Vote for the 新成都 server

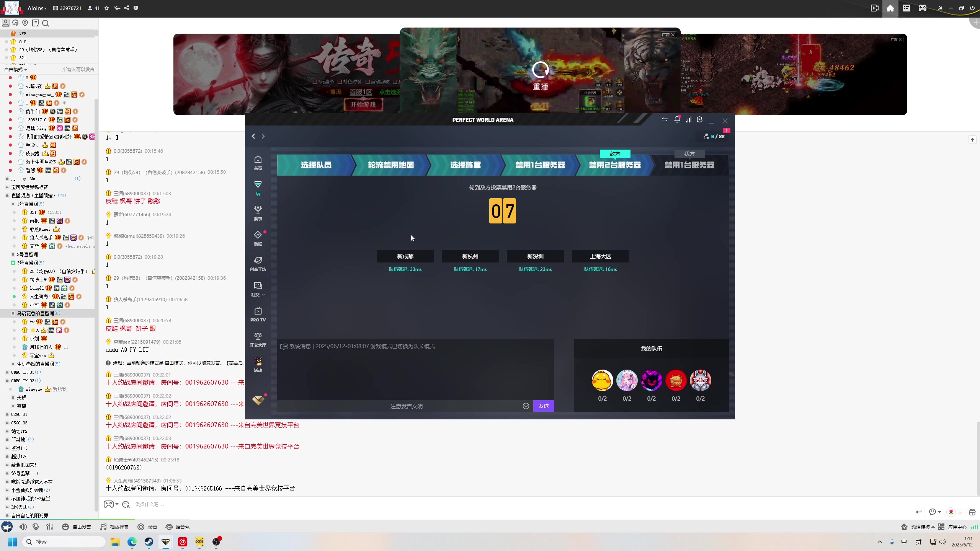(405, 256)
